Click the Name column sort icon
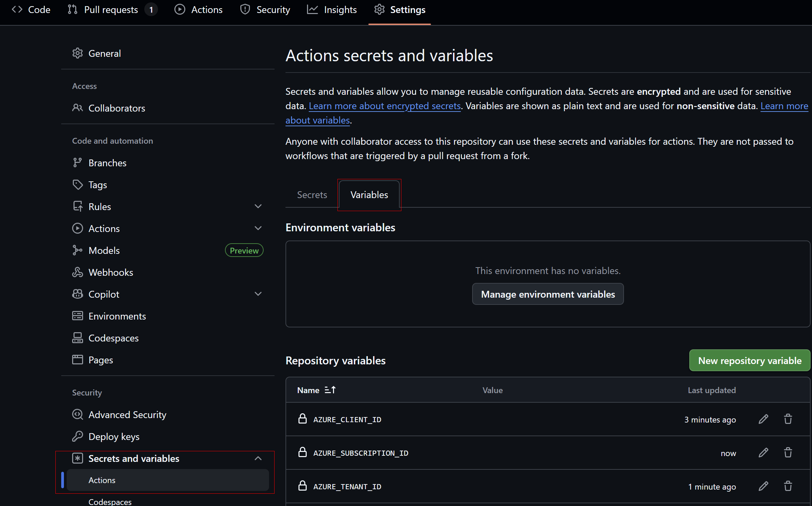812x506 pixels. [330, 390]
